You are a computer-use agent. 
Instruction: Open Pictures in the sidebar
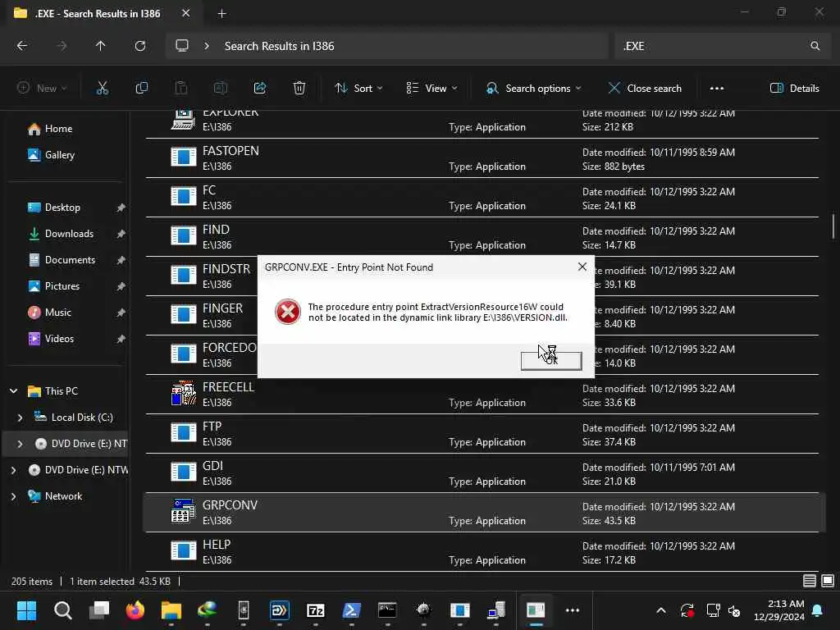[x=62, y=286]
